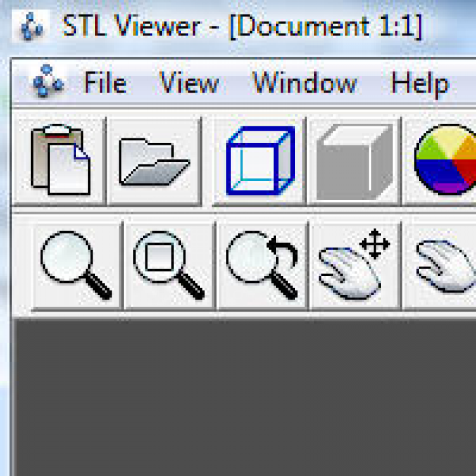Click the document icon beside File
Image resolution: width=476 pixels, height=476 pixels.
click(x=48, y=81)
